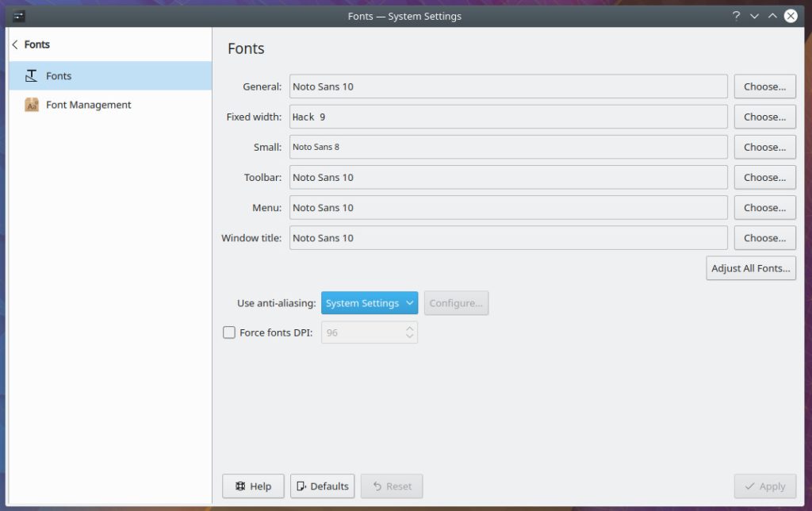This screenshot has width=812, height=511.
Task: Click the System Settings icon in the title bar
Action: click(19, 16)
